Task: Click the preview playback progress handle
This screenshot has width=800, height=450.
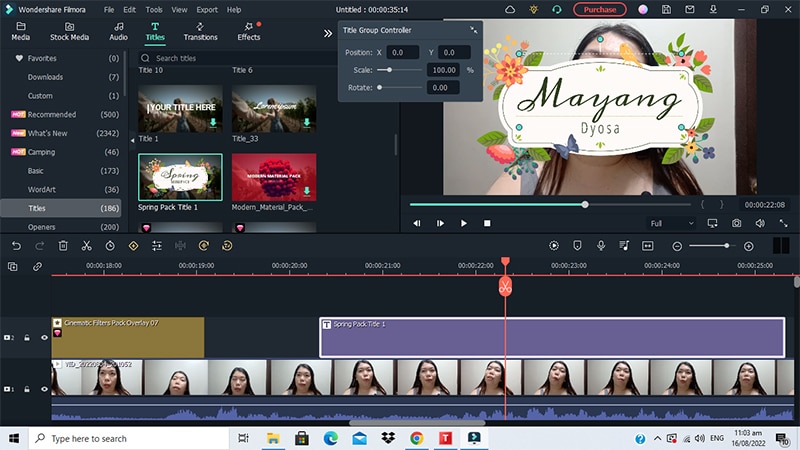Action: [585, 205]
